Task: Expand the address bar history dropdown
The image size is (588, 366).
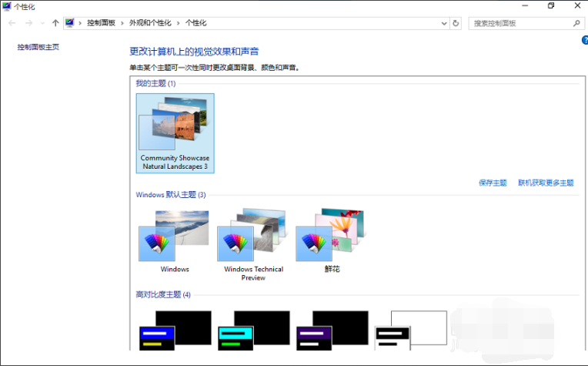Action: pos(444,23)
